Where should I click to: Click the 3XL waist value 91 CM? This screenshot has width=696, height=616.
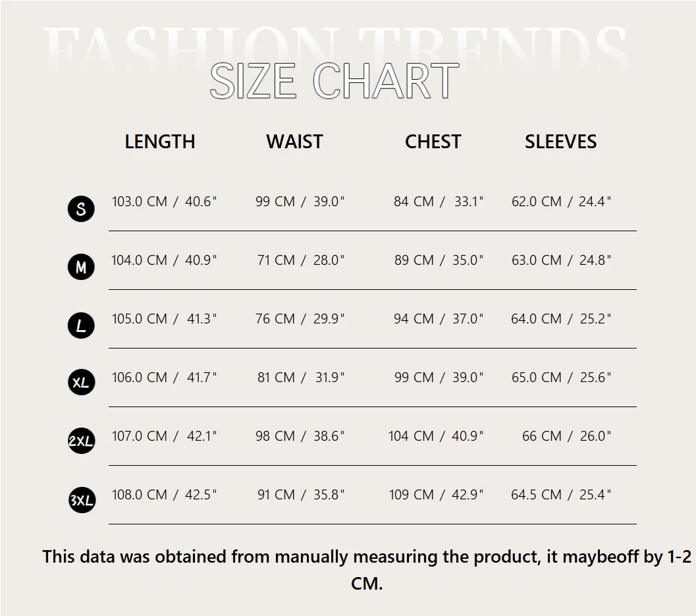pos(276,495)
